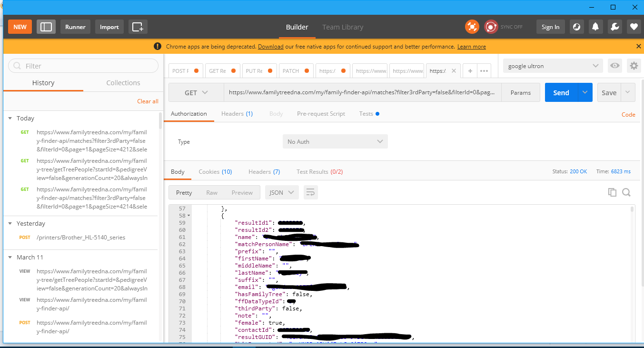Open the tab options ellipsis menu

(x=484, y=71)
